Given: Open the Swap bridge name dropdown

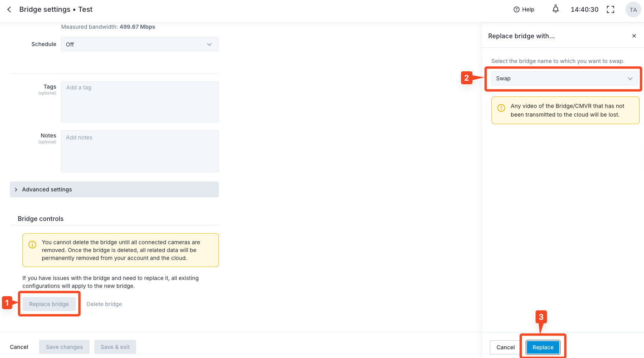Looking at the screenshot, I should 564,78.
